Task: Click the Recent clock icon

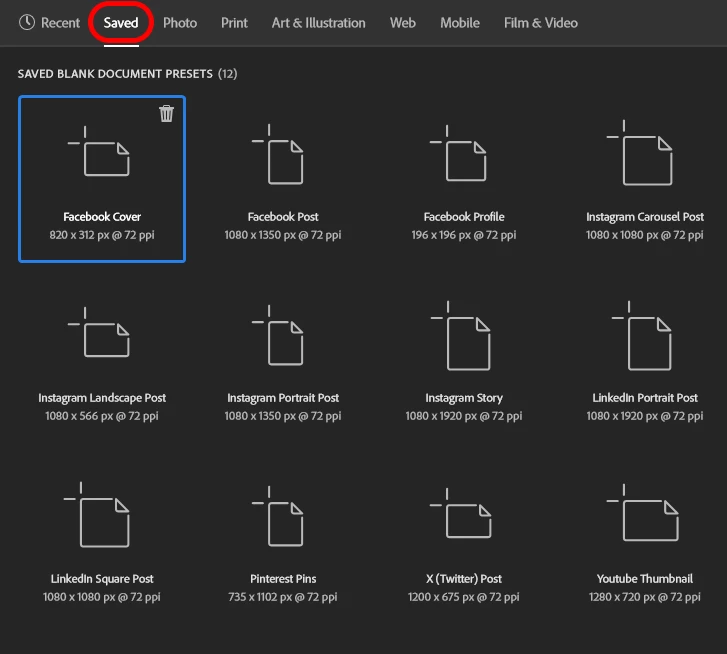Action: click(x=27, y=22)
